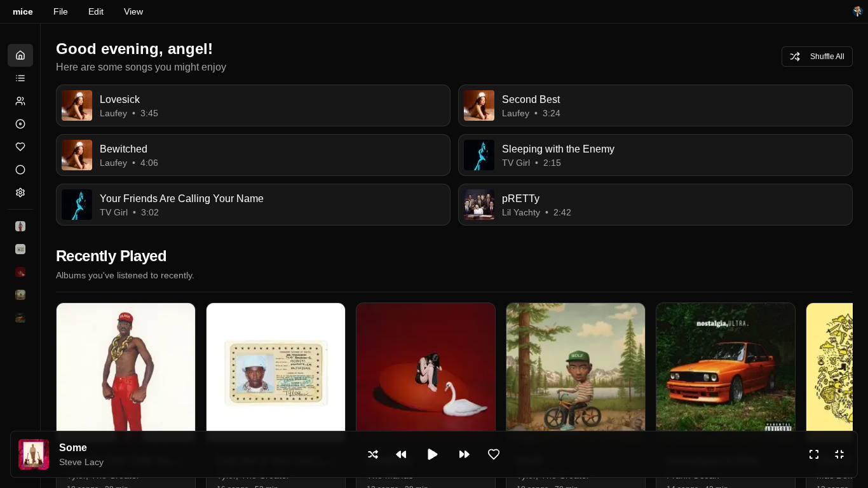Open Favorites heart icon in sidebar
The image size is (868, 488).
coord(20,147)
